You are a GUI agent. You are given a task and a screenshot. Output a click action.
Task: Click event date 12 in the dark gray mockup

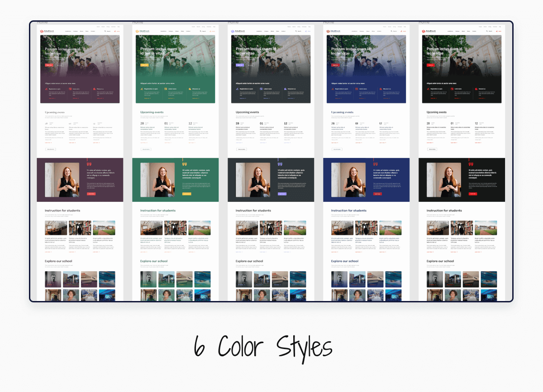coord(286,123)
